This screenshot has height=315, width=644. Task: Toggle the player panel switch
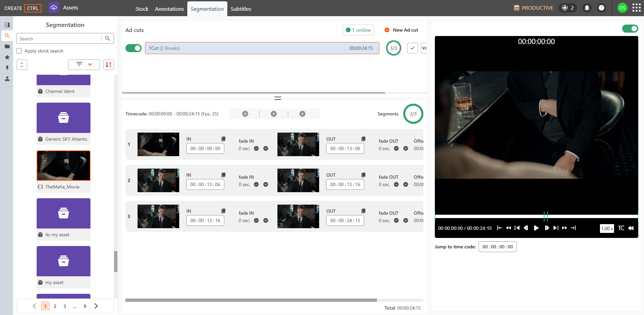(630, 29)
